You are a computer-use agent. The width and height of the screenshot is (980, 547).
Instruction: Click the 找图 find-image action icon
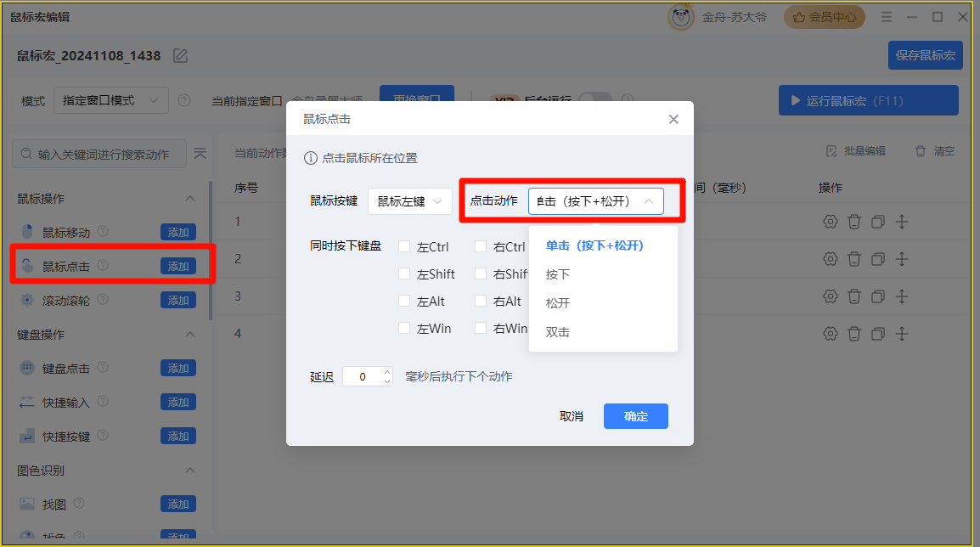26,504
